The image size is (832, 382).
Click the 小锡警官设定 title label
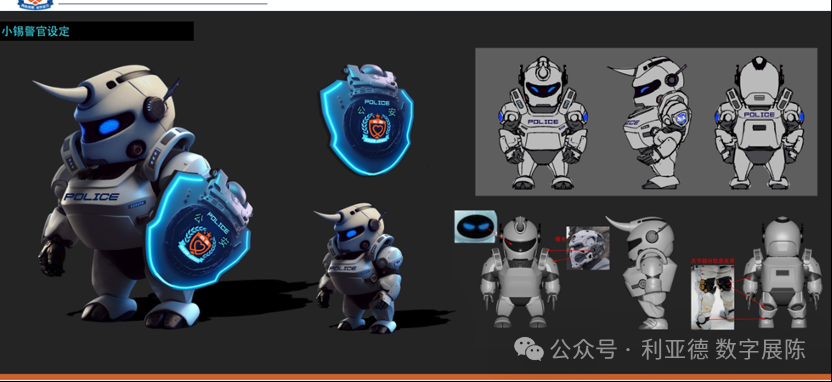coord(35,31)
